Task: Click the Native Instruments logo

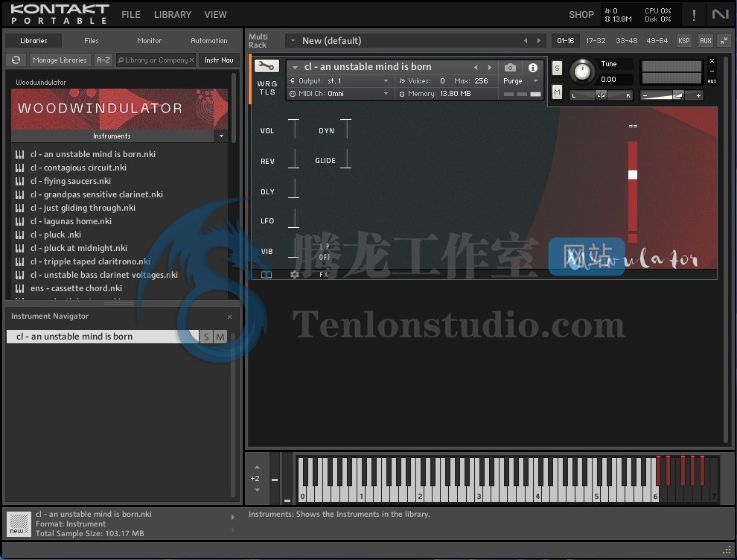Action: [720, 15]
